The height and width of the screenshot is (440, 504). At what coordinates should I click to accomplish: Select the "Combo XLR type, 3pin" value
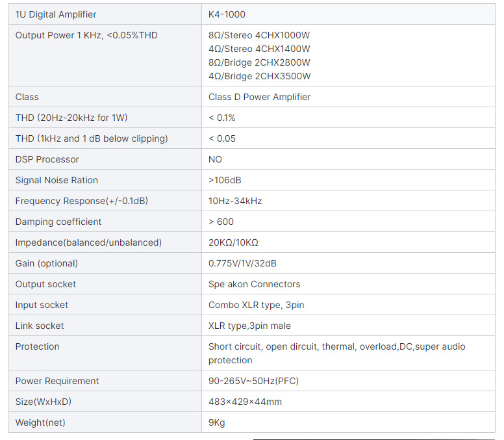(x=257, y=305)
